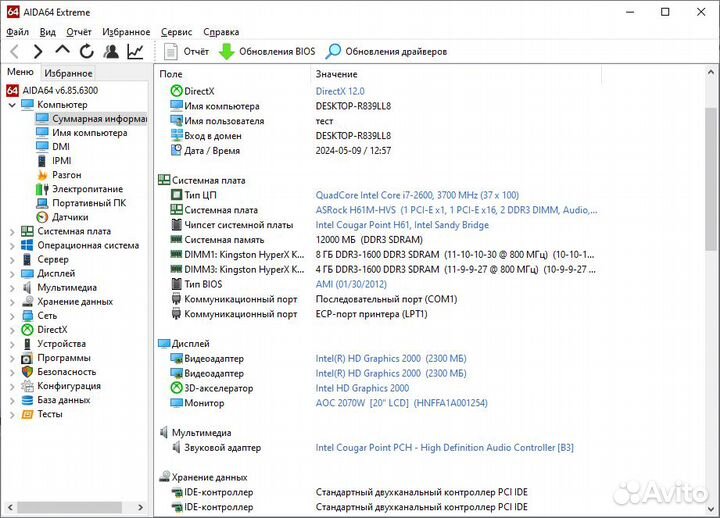
Task: Expand the Дисплей tree node
Action: (x=12, y=274)
